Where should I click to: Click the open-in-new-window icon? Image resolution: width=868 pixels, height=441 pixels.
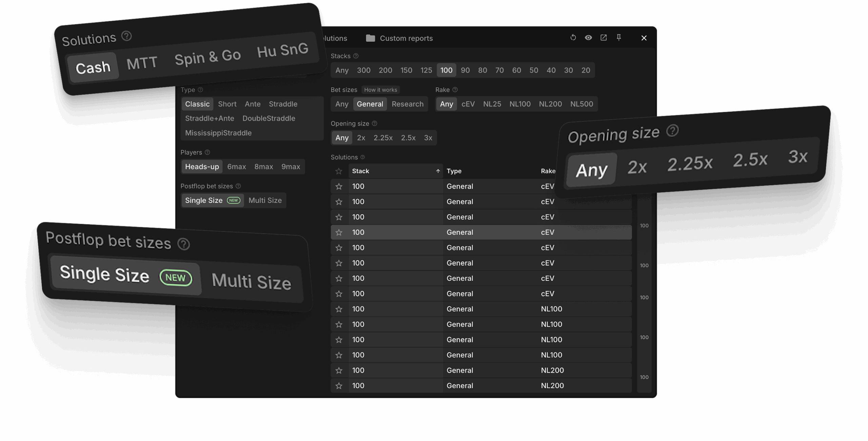[604, 38]
